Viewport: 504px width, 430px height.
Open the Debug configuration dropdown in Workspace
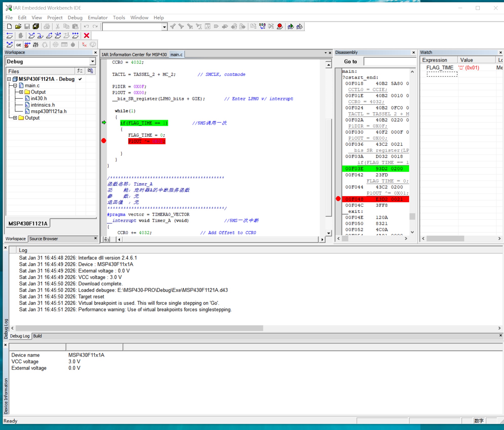(92, 61)
